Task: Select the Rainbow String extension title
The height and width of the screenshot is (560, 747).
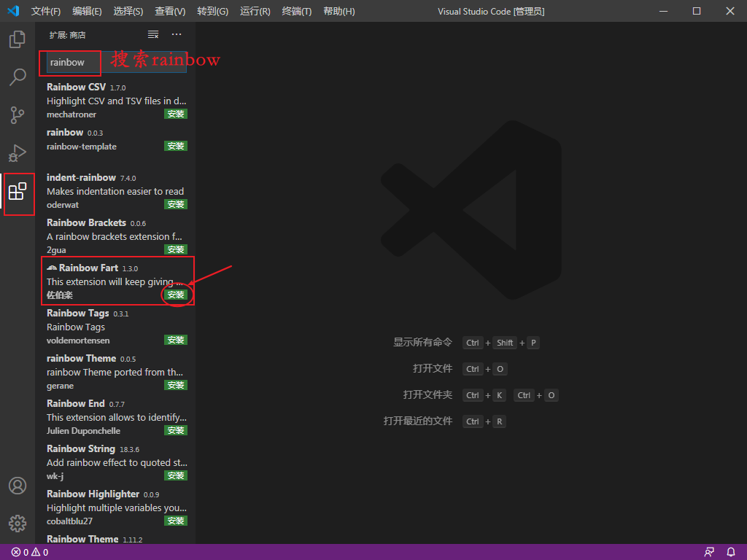Action: click(x=81, y=449)
